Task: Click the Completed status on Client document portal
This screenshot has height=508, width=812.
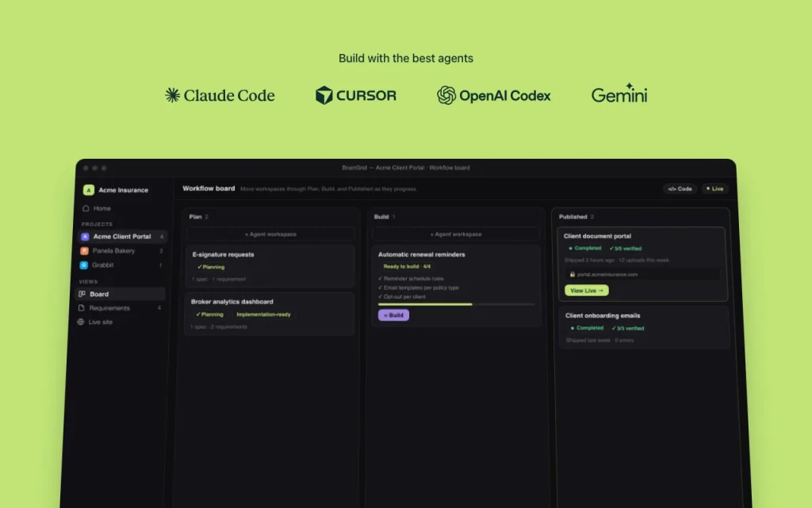Action: 585,248
